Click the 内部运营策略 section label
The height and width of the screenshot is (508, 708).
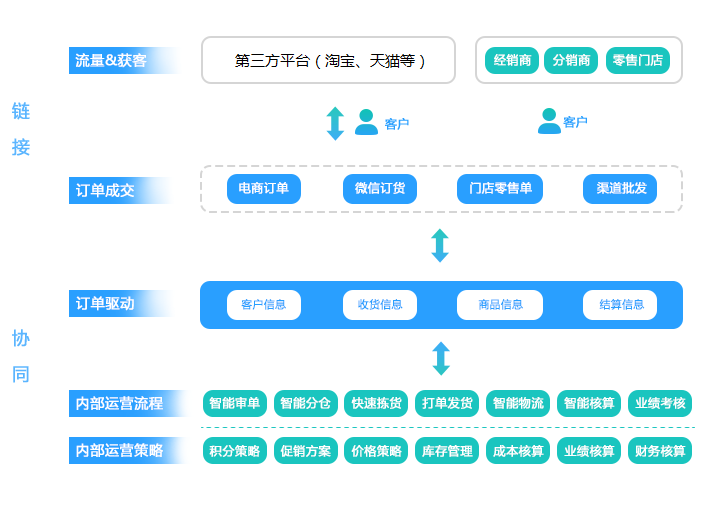(128, 450)
